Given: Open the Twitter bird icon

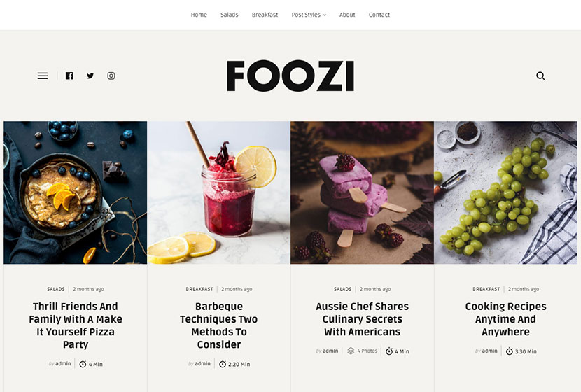Looking at the screenshot, I should coord(90,76).
